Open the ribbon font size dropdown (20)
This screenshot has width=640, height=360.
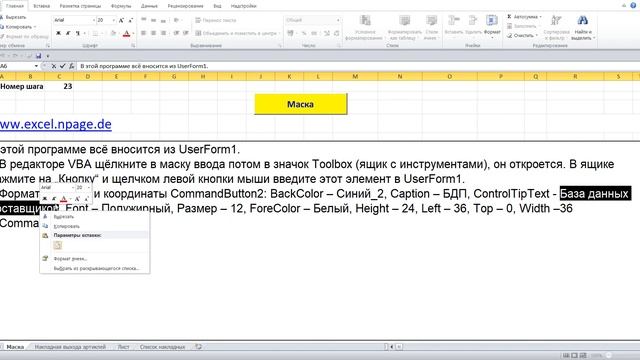coord(113,20)
